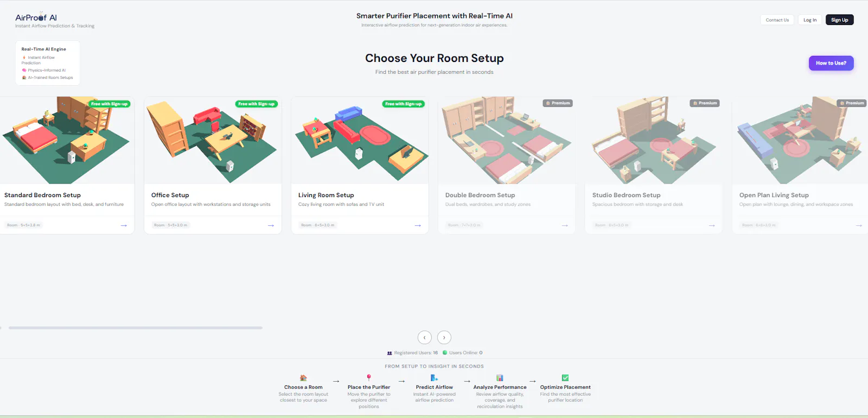Click Smarter Purifier Placement with Real-Time AI title
The height and width of the screenshot is (418, 868).
point(434,16)
